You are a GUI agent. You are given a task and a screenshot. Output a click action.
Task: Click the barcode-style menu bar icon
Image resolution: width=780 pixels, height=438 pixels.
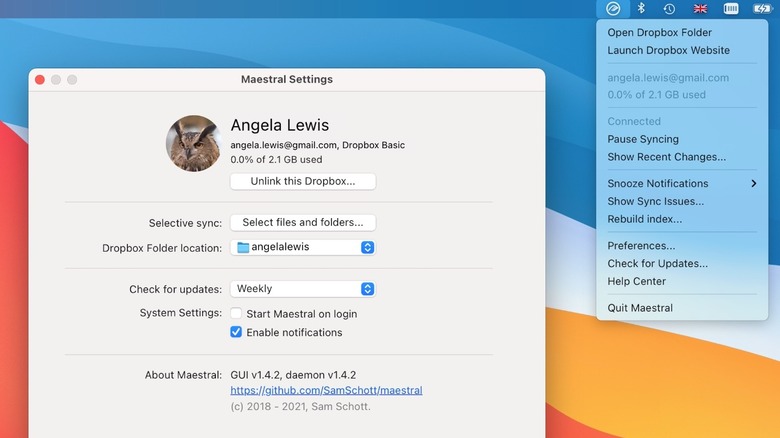point(730,9)
